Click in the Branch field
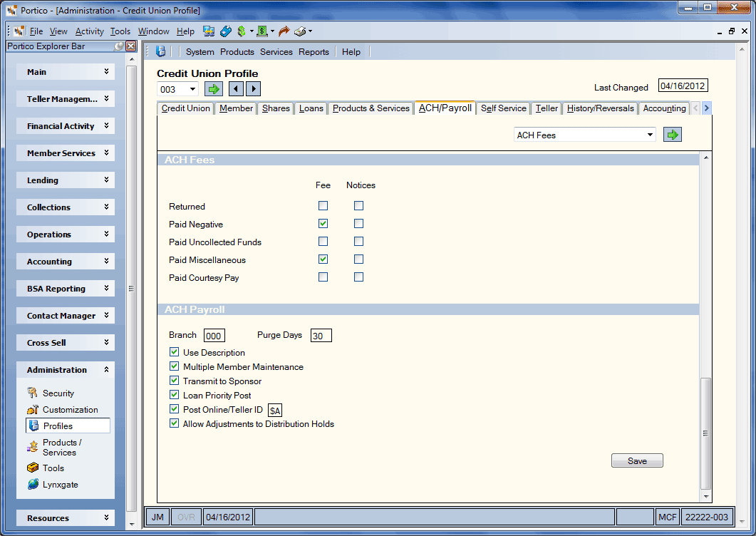 (214, 336)
